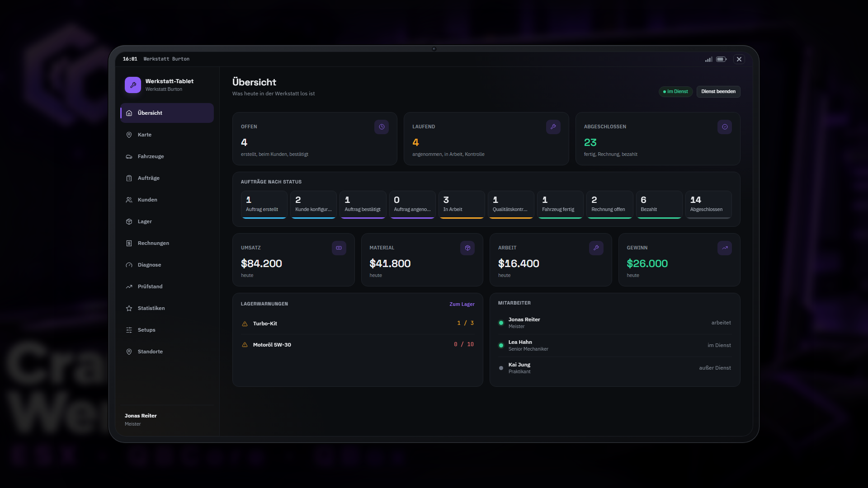Screen dimensions: 868x488
Task: Follow the Zum Lager link
Action: pos(462,304)
